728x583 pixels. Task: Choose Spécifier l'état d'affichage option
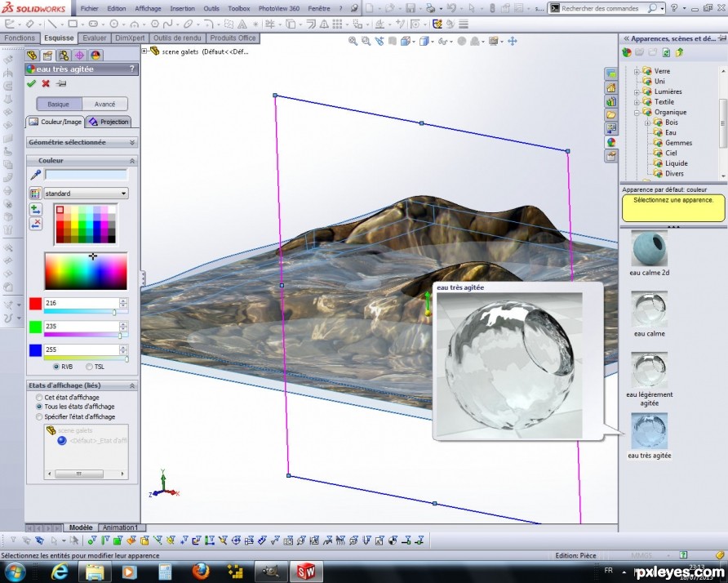[x=39, y=416]
